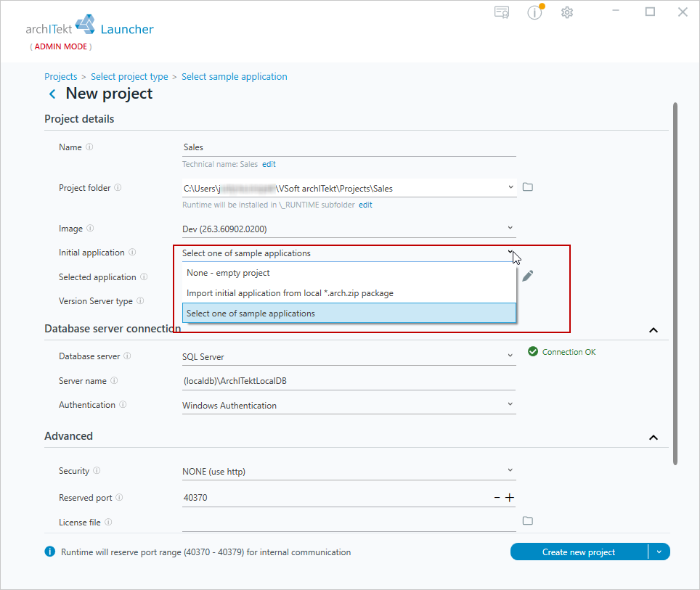Click the pencil edit icon for Selected application
Image resolution: width=700 pixels, height=590 pixels.
tap(527, 276)
